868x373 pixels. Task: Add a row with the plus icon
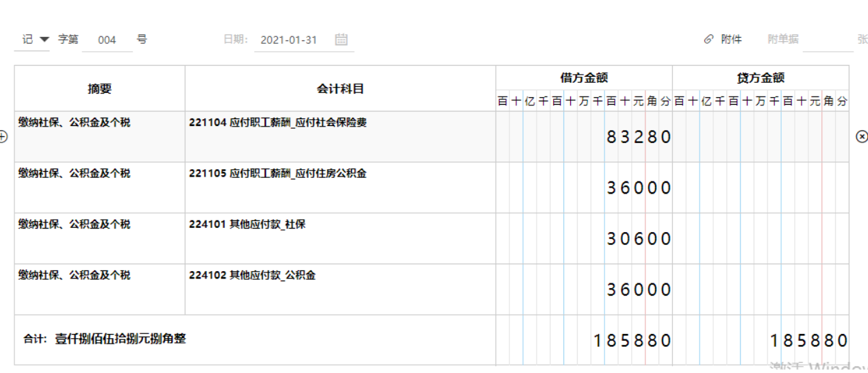point(3,137)
